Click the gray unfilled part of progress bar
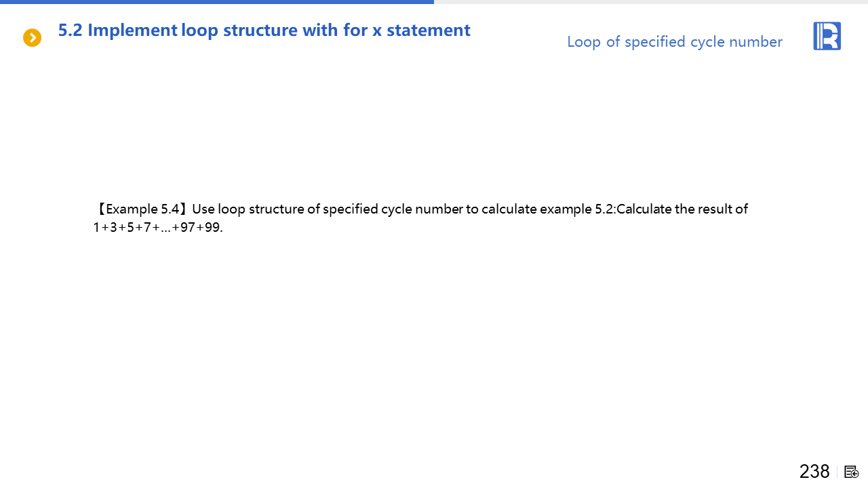This screenshot has height=488, width=868. [x=651, y=2]
